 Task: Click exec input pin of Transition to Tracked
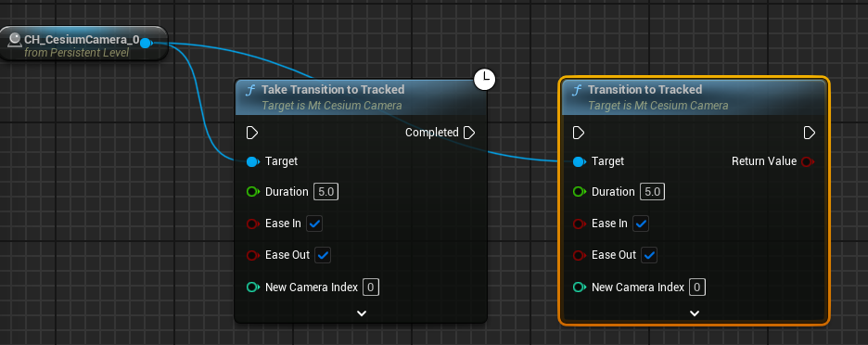[579, 133]
